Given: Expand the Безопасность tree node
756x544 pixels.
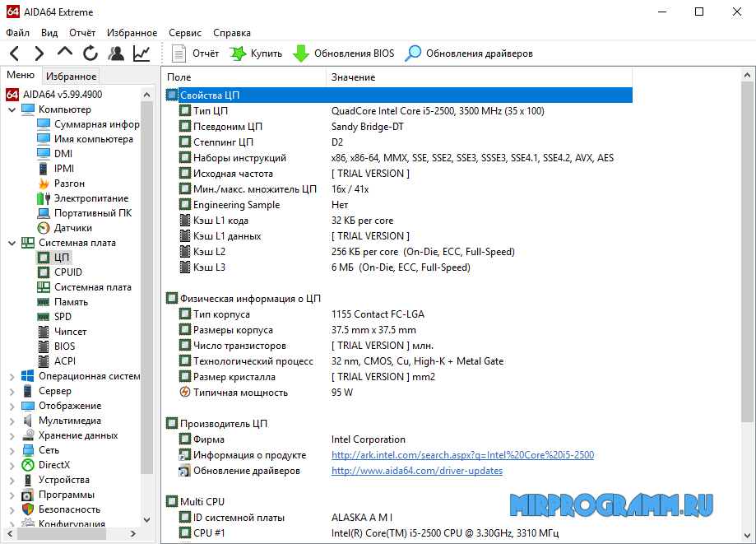Looking at the screenshot, I should tap(12, 509).
